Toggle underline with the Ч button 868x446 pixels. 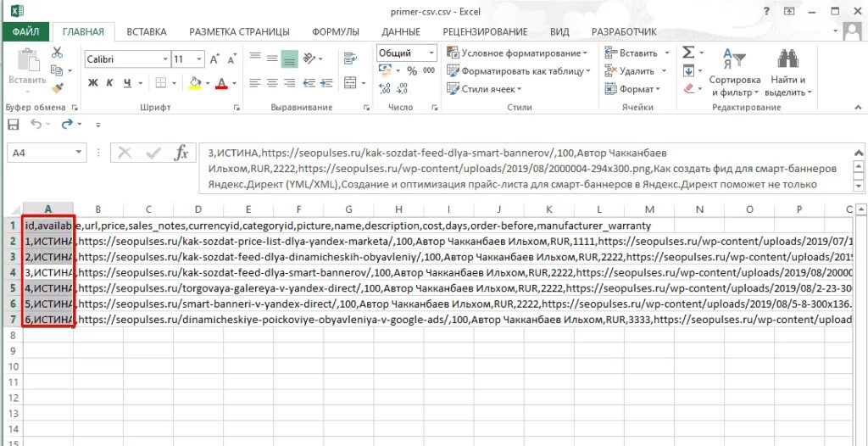pyautogui.click(x=127, y=83)
